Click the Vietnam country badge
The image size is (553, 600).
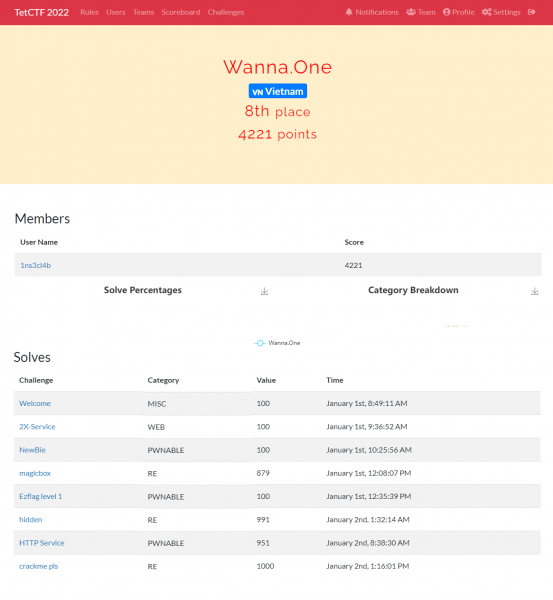click(278, 91)
